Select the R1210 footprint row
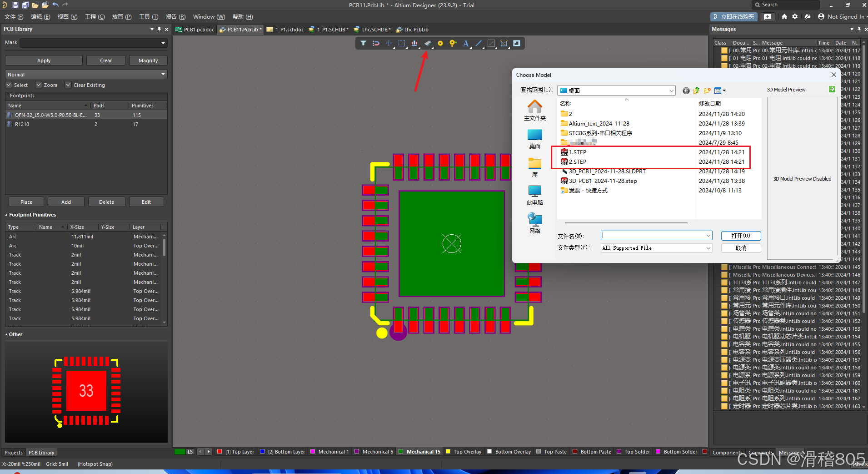This screenshot has width=868, height=474. tap(86, 124)
